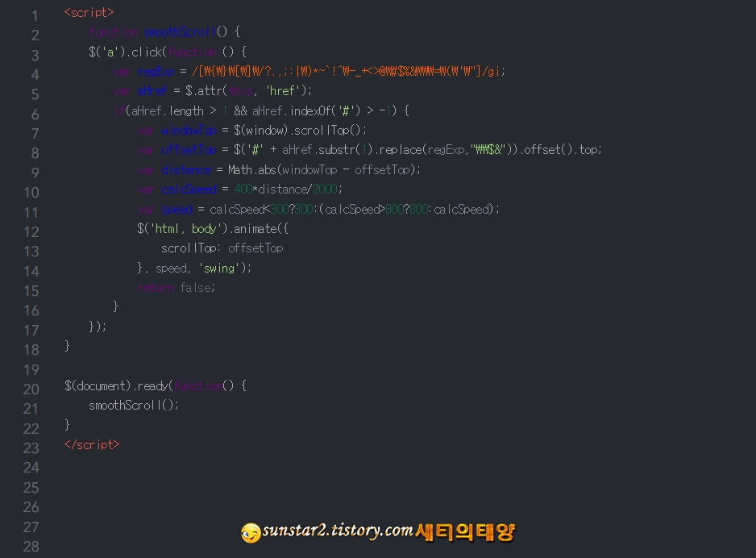Click the "$('html, body').animate({" line
Screen dimensions: 756x558
click(213, 228)
